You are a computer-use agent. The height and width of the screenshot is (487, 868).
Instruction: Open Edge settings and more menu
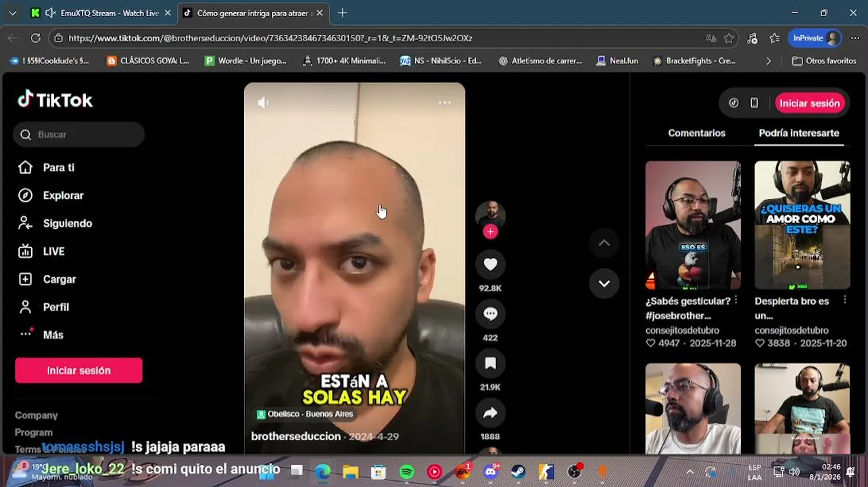pyautogui.click(x=855, y=38)
